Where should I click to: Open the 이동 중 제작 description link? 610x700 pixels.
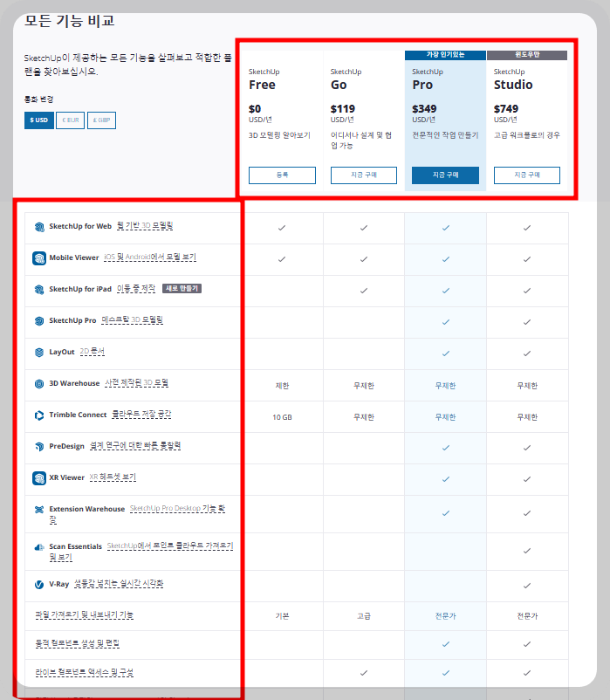click(136, 288)
